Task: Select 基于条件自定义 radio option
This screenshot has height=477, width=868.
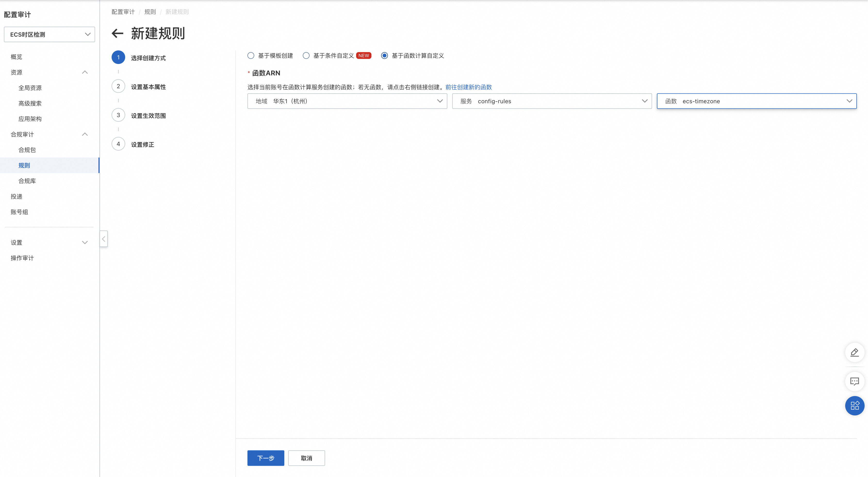Action: tap(306, 56)
